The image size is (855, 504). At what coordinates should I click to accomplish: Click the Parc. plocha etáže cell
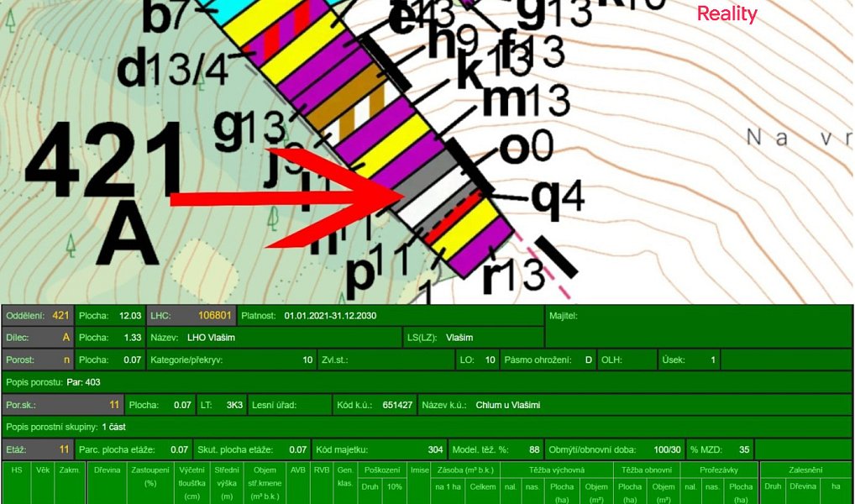click(134, 450)
